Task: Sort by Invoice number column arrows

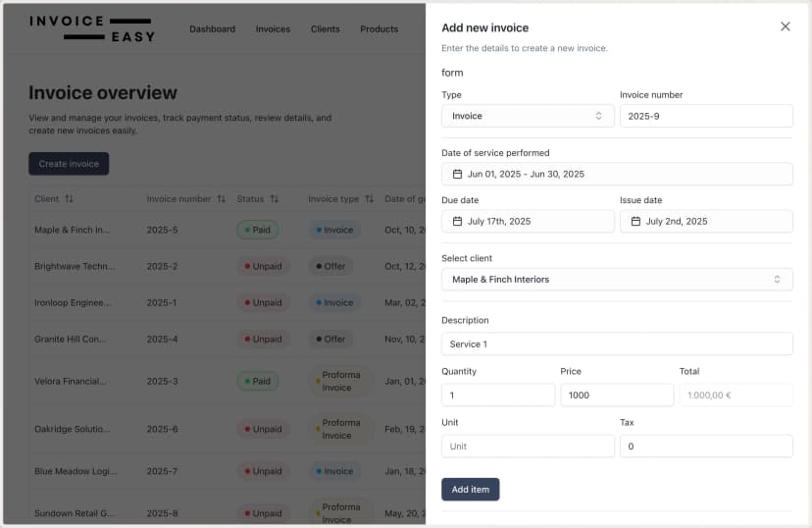Action: tap(222, 198)
